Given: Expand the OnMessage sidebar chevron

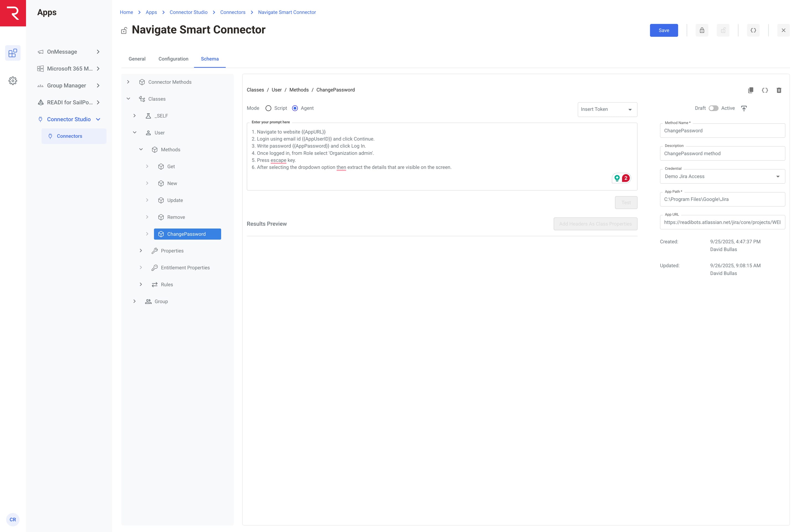Looking at the screenshot, I should [x=98, y=52].
